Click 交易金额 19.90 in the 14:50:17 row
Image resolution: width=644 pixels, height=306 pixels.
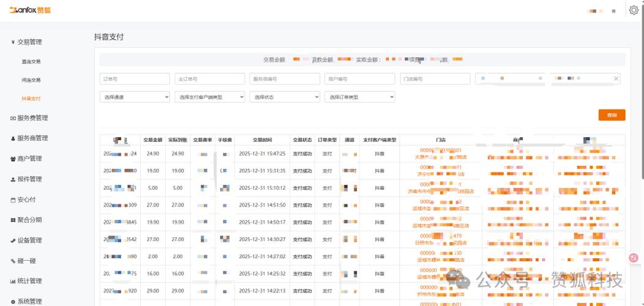coord(153,222)
